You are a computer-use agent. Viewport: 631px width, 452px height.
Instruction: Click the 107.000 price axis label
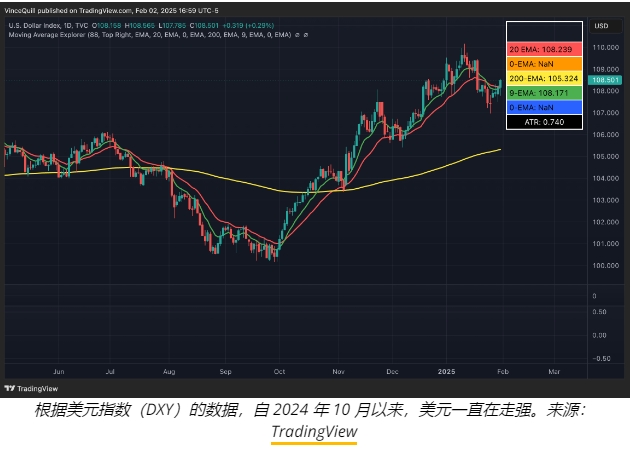(605, 113)
